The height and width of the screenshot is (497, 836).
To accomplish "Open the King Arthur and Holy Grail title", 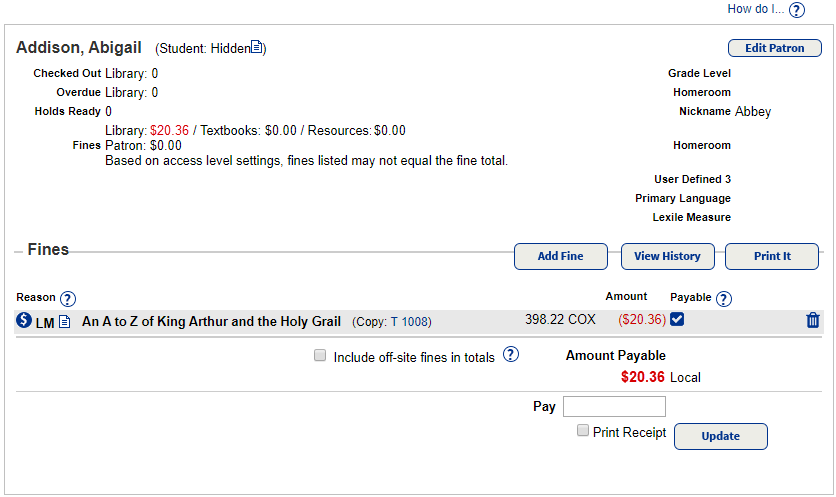I will pos(211,321).
